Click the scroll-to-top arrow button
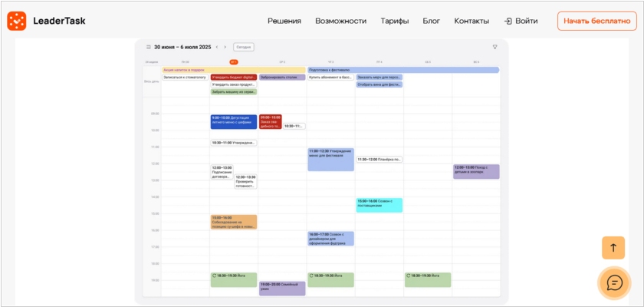Image resolution: width=644 pixels, height=307 pixels. coord(613,248)
